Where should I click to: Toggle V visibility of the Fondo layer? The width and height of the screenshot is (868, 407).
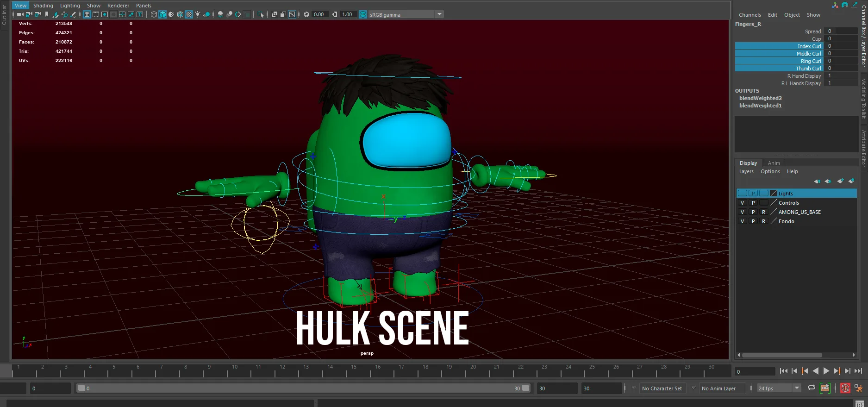coord(742,221)
